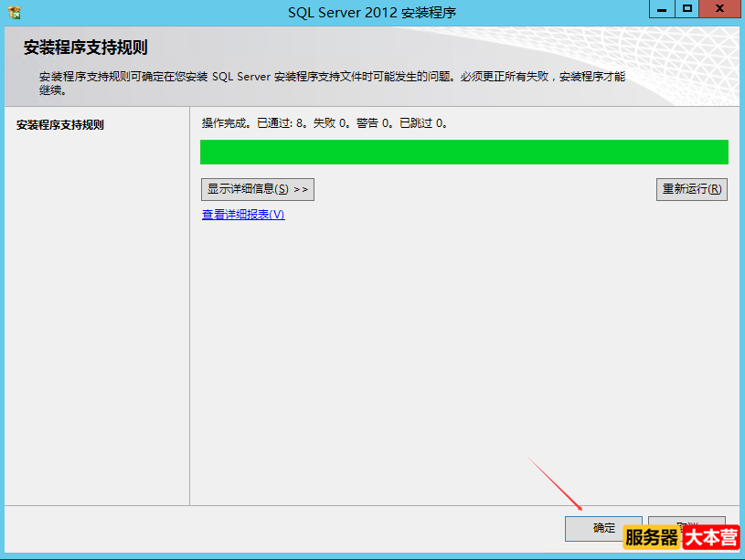Click the large 安装程序支持规则 page heading
The width and height of the screenshot is (745, 560).
click(x=86, y=48)
